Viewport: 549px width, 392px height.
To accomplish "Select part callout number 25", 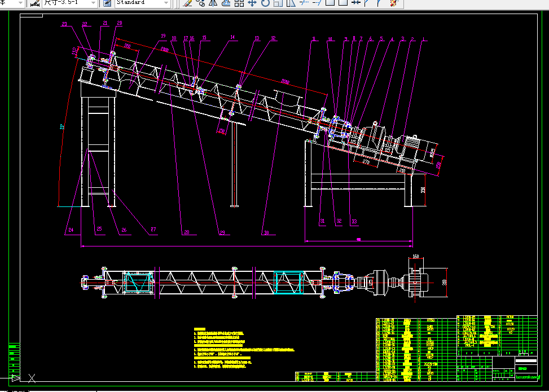I will 99,229.
